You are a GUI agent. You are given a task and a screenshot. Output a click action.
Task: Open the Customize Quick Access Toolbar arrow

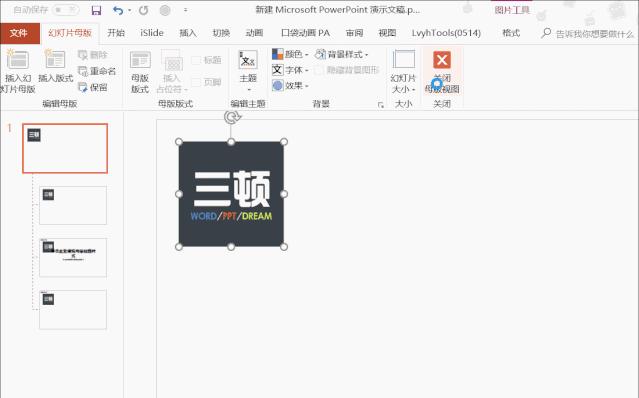click(x=185, y=10)
